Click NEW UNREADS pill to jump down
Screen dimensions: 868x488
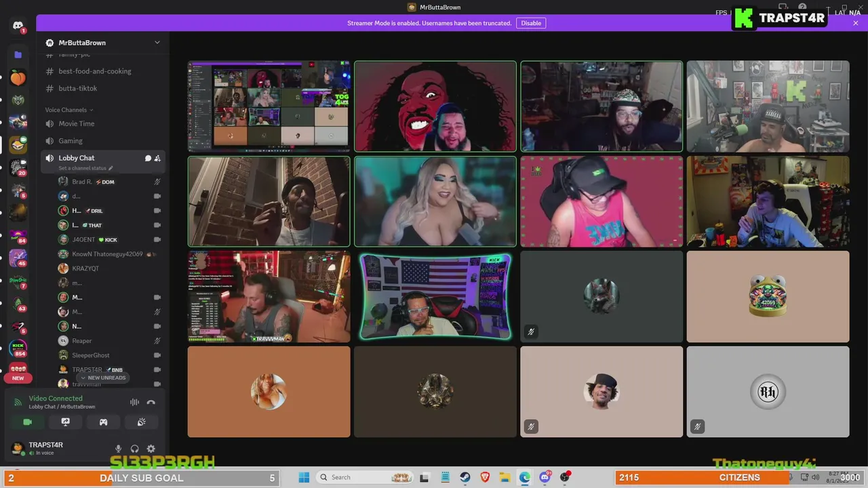(103, 378)
